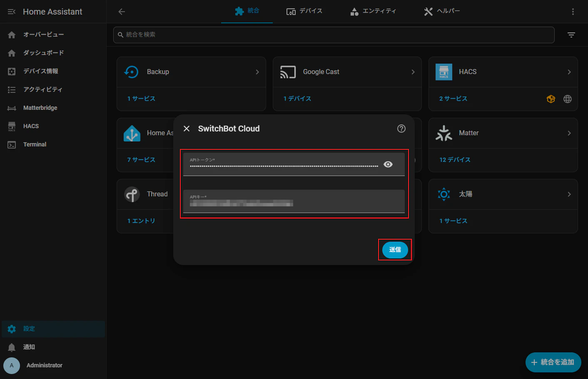
Task: Click the Thread card title
Action: point(157,194)
